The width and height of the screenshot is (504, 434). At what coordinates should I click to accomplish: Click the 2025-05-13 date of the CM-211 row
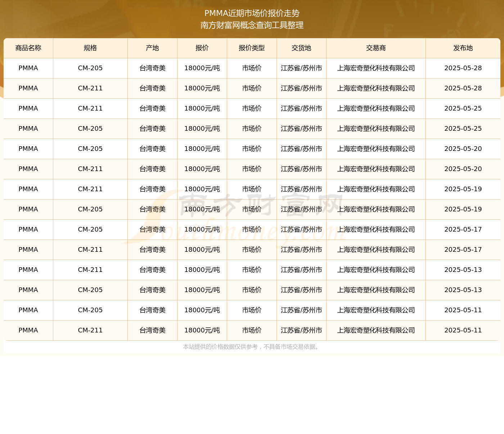463,270
